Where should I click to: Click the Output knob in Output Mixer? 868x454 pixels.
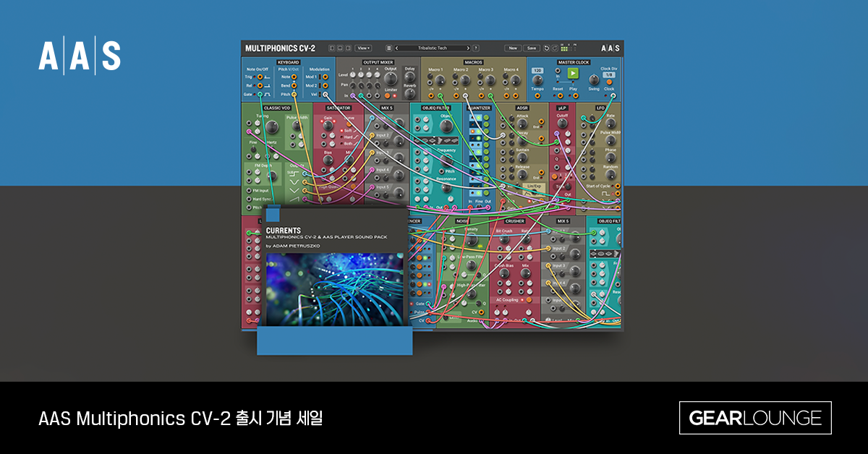[x=390, y=79]
